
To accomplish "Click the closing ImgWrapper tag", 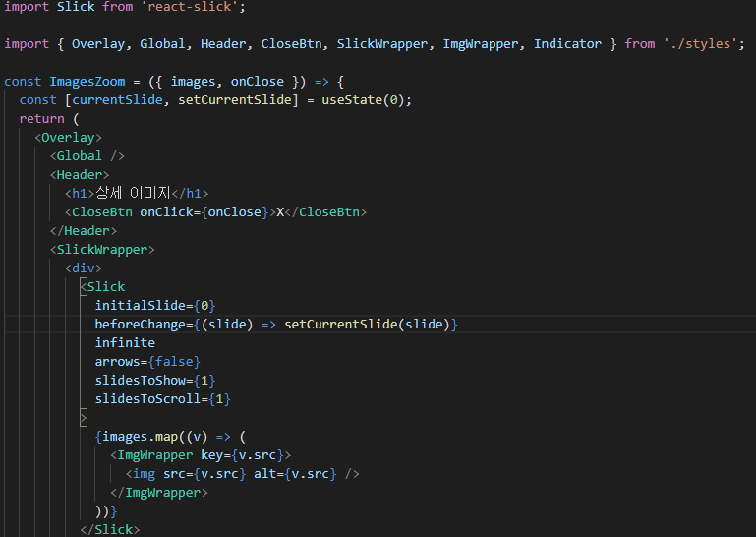I will [x=159, y=493].
